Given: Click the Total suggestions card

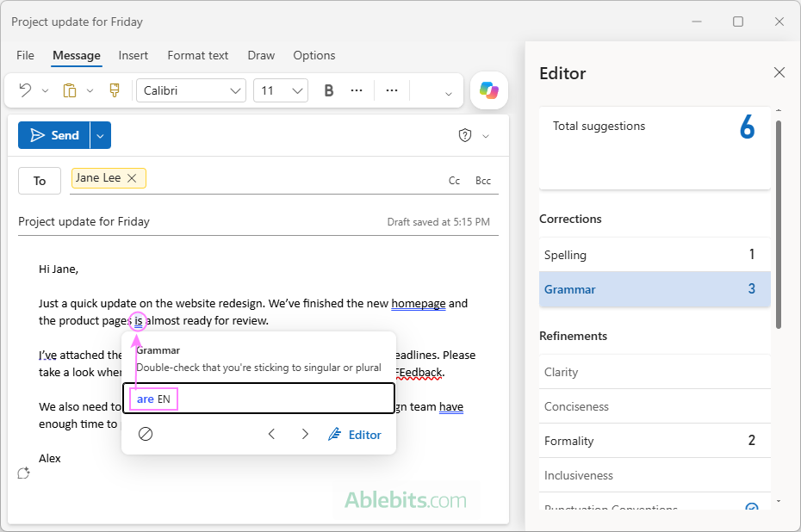Looking at the screenshot, I should tap(655, 148).
